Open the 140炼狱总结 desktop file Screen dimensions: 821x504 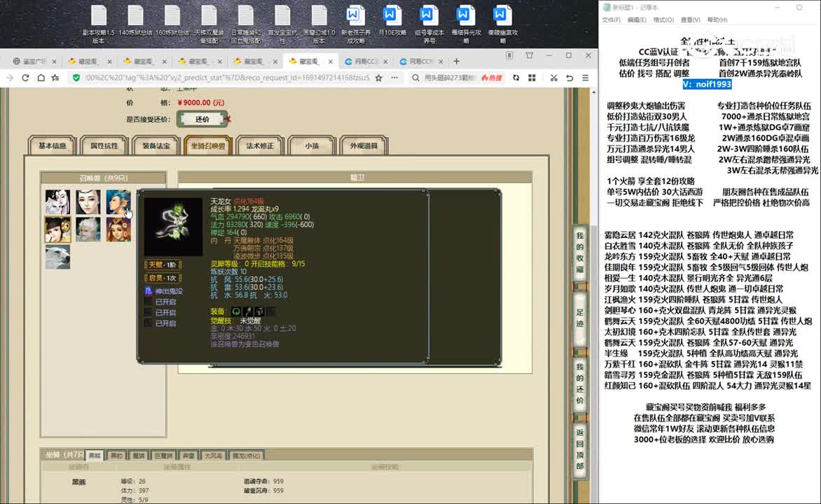click(135, 21)
